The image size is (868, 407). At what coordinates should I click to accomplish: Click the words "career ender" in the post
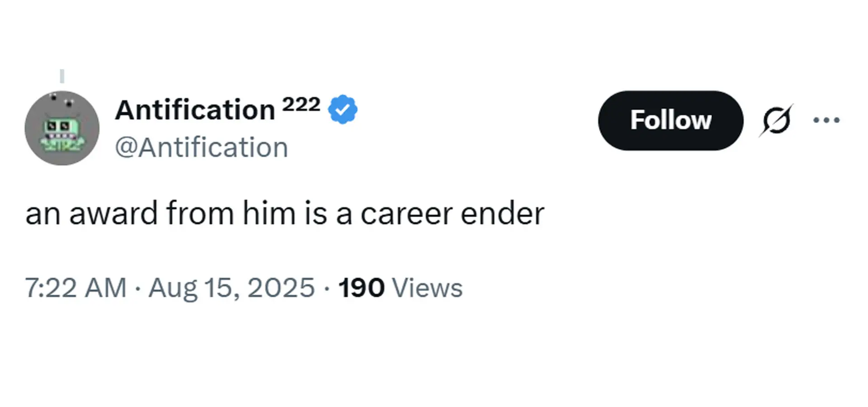[453, 213]
